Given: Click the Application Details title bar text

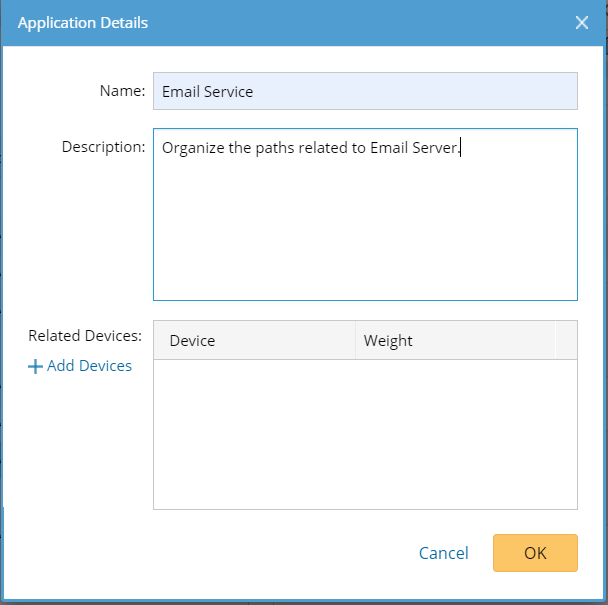Looking at the screenshot, I should click(83, 22).
